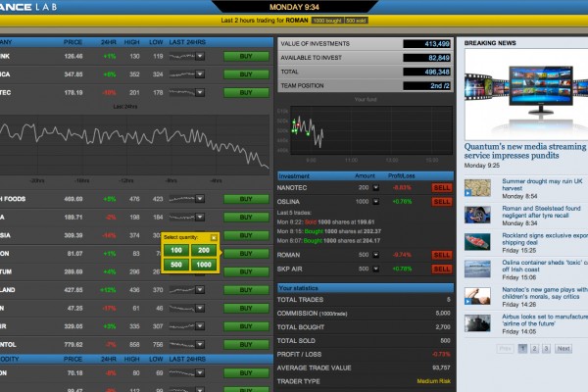Screen dimensions: 588x392
Task: Click the tyre recall story thumbnail
Action: pyautogui.click(x=477, y=215)
